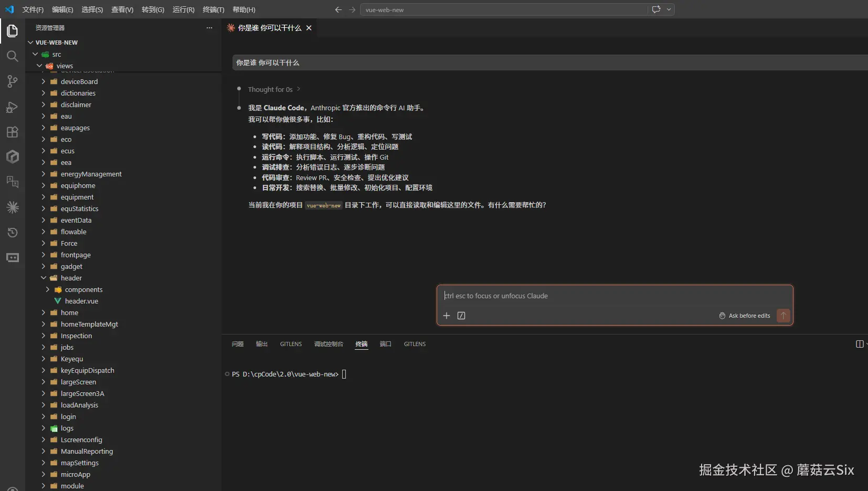Click the vue-web-new command center search box
The image size is (868, 491).
click(x=504, y=9)
